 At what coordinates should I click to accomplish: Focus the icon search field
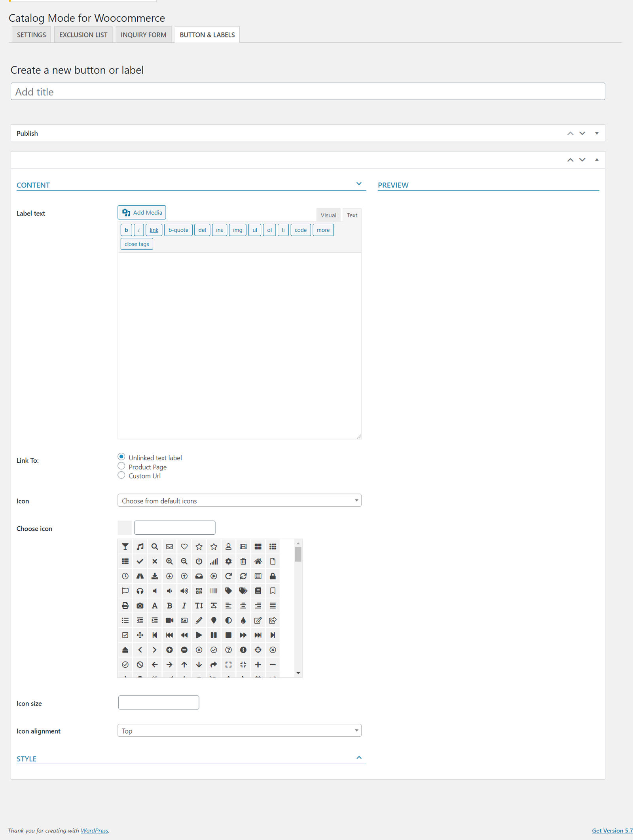tap(175, 528)
